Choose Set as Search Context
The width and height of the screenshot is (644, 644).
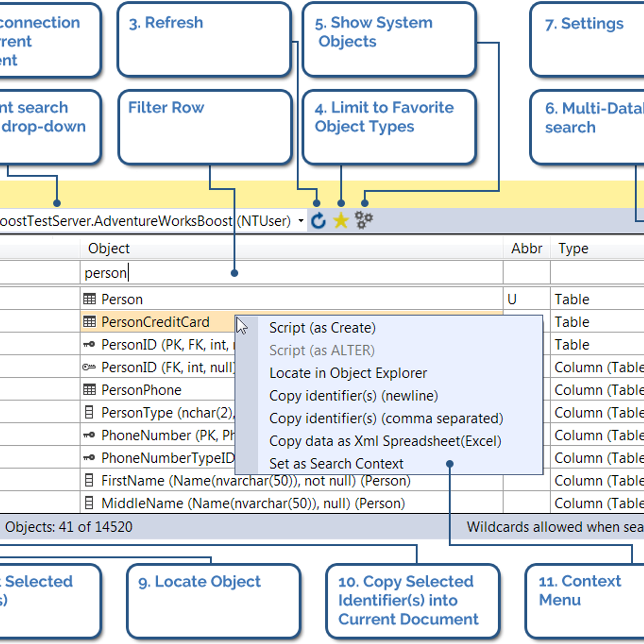pos(336,464)
